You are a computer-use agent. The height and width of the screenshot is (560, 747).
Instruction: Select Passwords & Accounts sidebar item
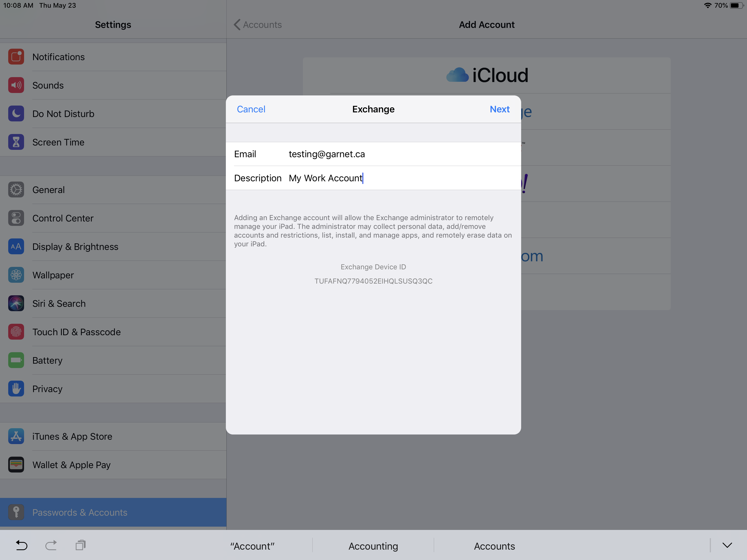click(80, 512)
